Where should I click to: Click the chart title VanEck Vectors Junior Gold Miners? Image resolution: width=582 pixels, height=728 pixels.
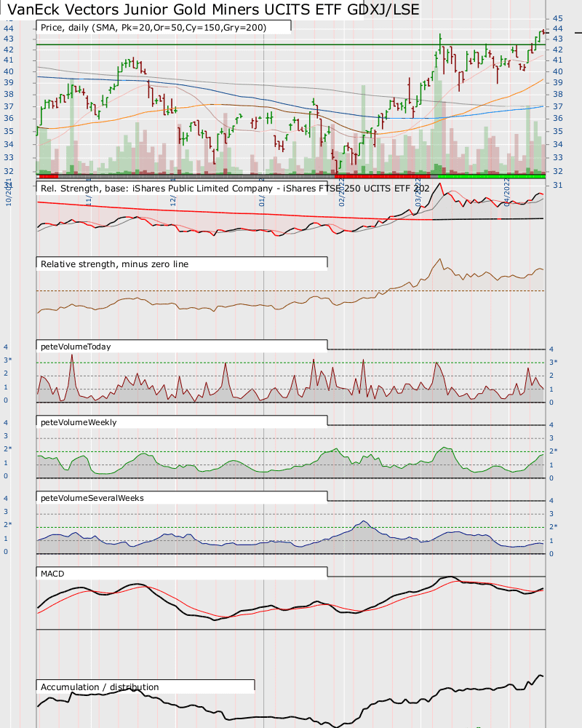click(213, 9)
